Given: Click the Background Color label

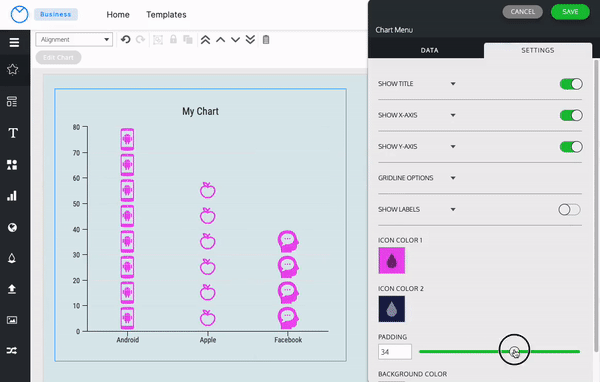Looking at the screenshot, I should coord(412,374).
